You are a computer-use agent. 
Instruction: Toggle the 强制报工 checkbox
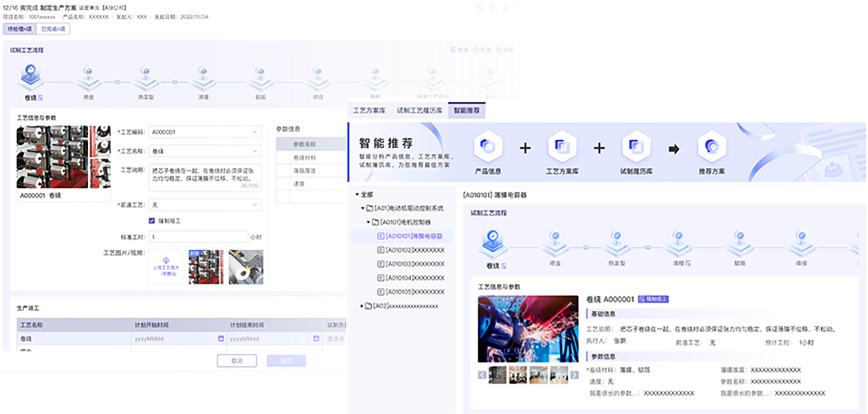151,220
